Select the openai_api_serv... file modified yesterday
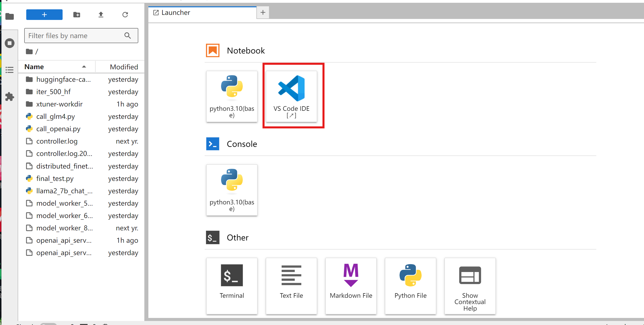644x325 pixels. tap(82, 253)
